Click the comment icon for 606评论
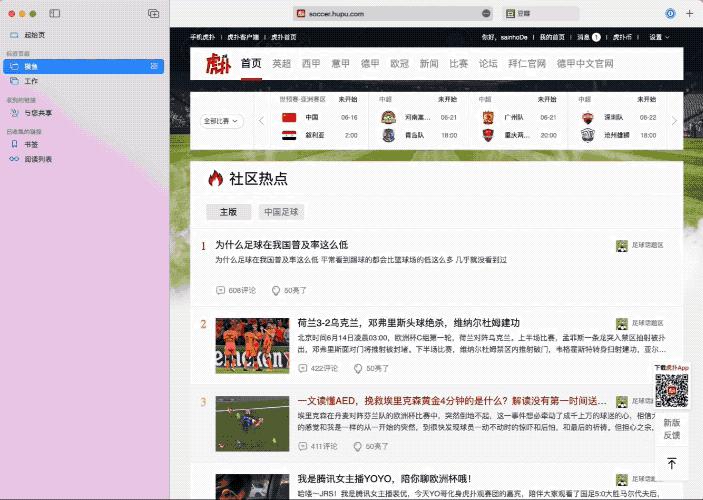Image resolution: width=703 pixels, height=500 pixels. click(x=220, y=290)
